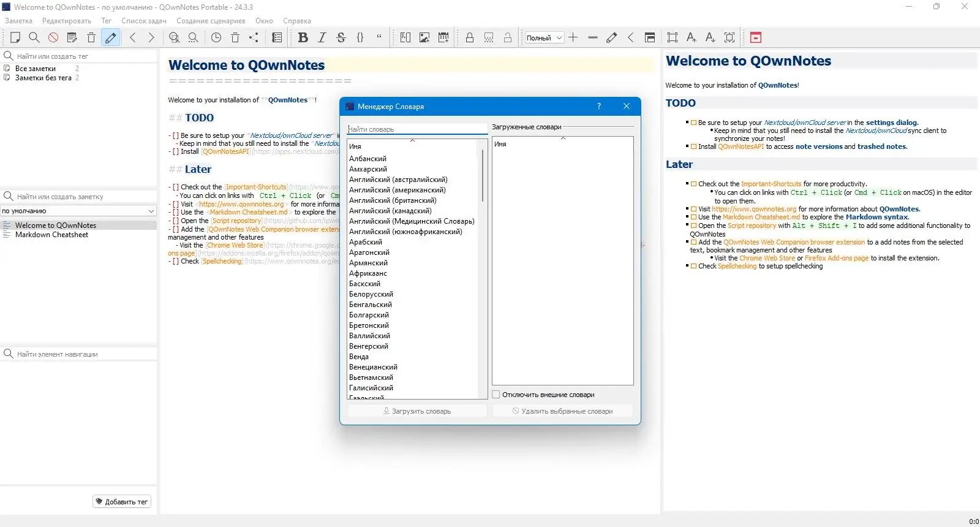Toggle the pencil edit mode button
This screenshot has height=527, width=980.
coord(110,37)
